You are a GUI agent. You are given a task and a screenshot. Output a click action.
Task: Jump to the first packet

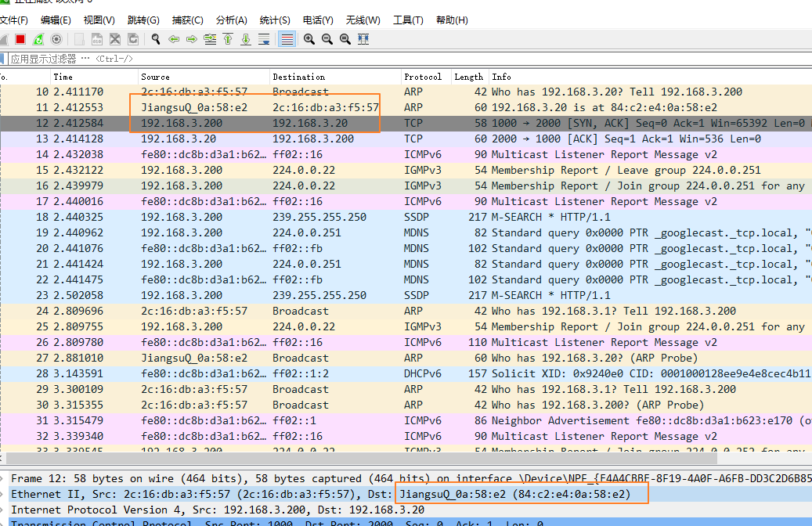[x=228, y=39]
